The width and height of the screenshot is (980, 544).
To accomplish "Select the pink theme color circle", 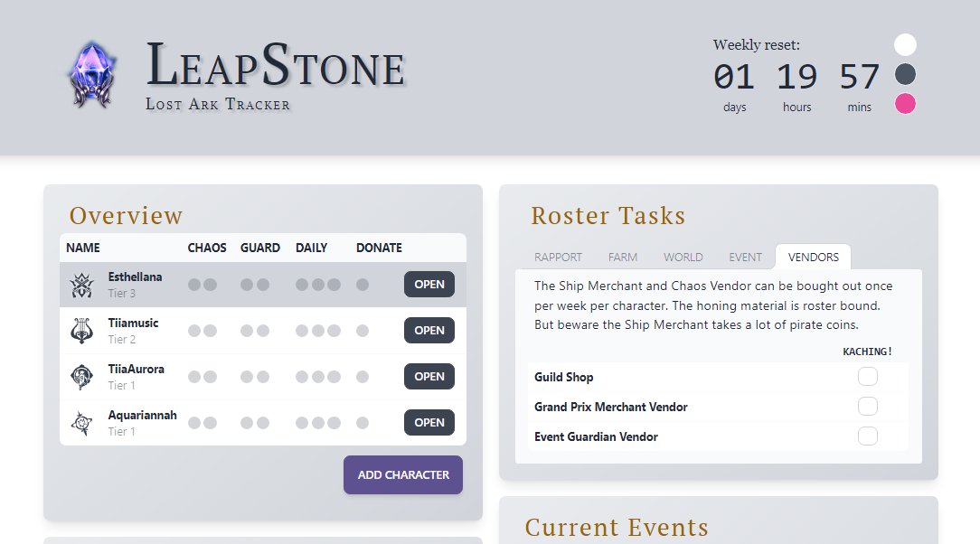I will click(905, 104).
